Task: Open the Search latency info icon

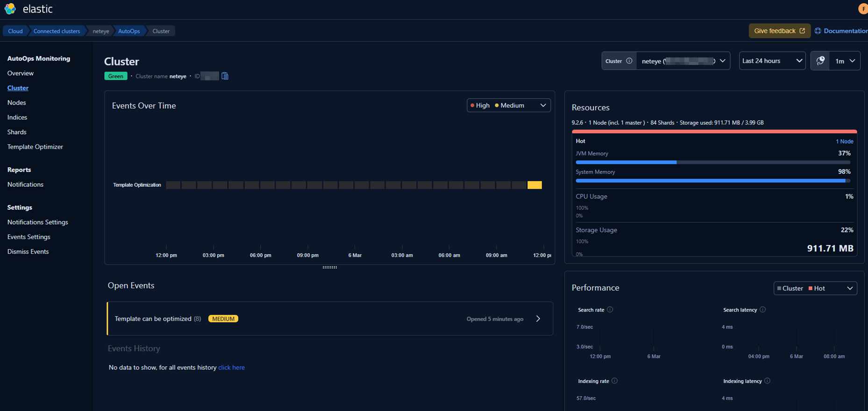Action: tap(763, 310)
